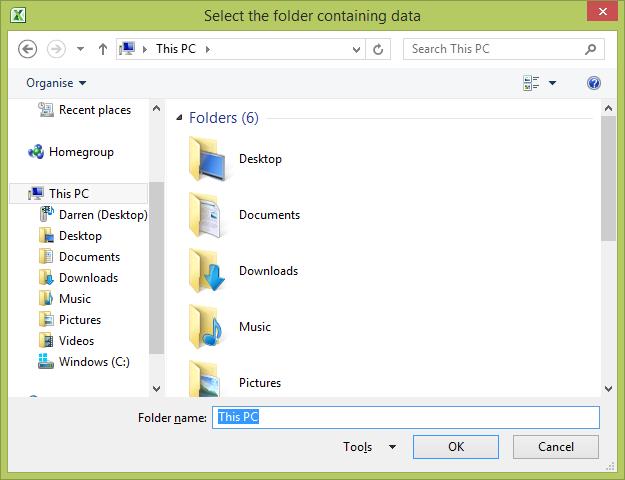Screen dimensions: 625x480
Task: Click the Downloads label in main pane
Action: [268, 271]
